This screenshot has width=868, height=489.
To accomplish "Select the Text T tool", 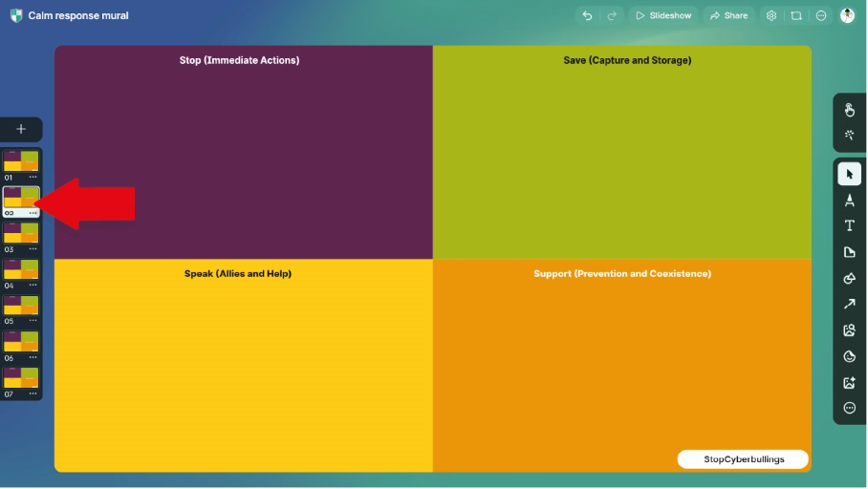I will click(x=849, y=225).
